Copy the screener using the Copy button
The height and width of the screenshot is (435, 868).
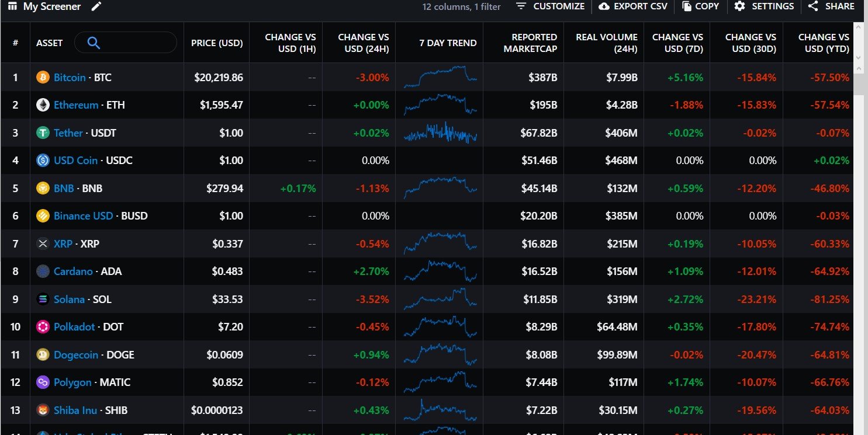coord(700,6)
